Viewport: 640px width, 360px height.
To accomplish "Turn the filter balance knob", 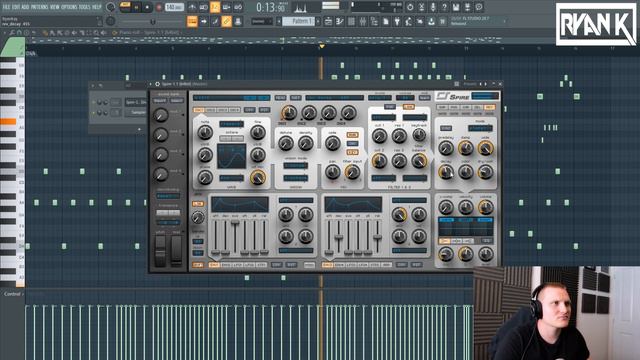I will pyautogui.click(x=419, y=161).
